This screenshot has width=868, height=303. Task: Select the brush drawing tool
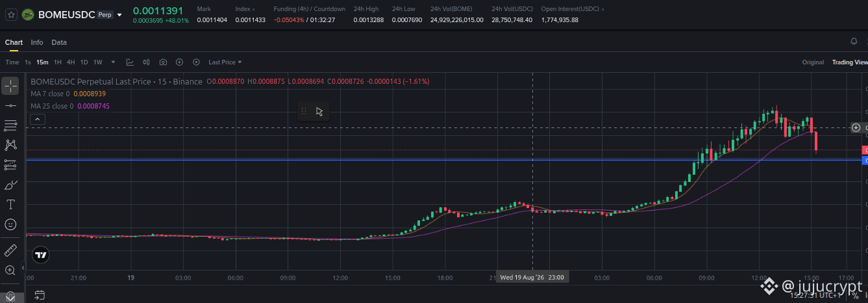(10, 185)
